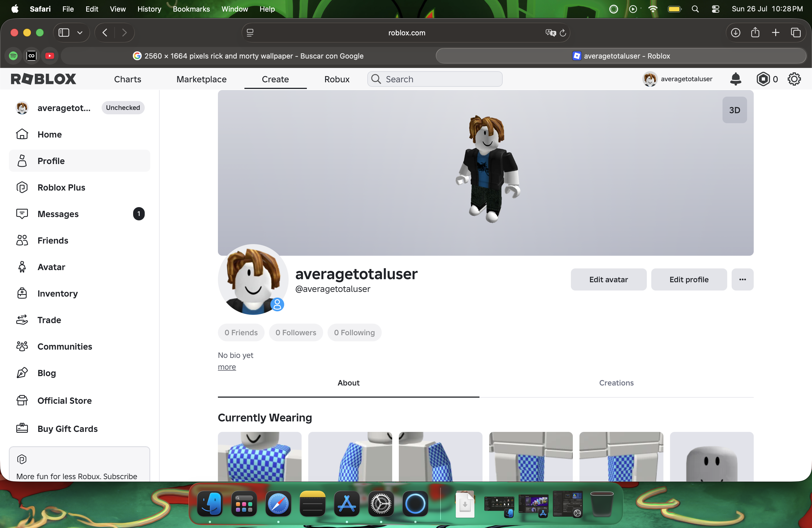Open the Friends sidebar entry
The width and height of the screenshot is (812, 528).
click(79, 241)
